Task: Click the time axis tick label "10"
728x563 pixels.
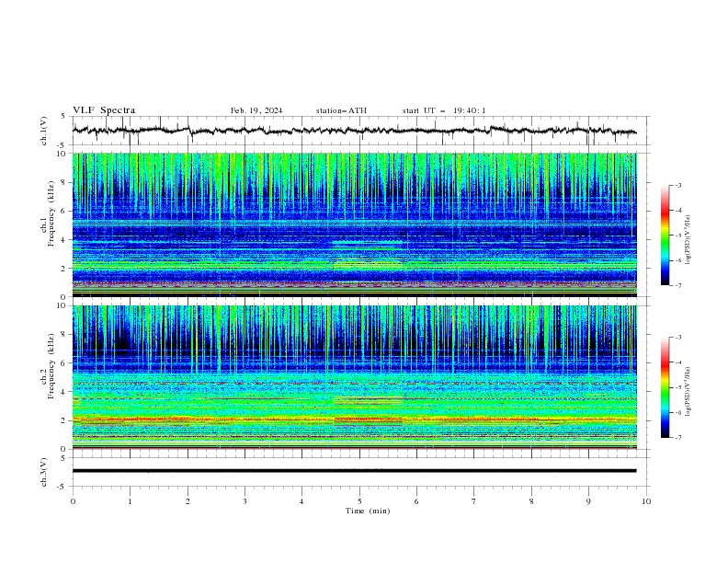Action: coord(646,501)
